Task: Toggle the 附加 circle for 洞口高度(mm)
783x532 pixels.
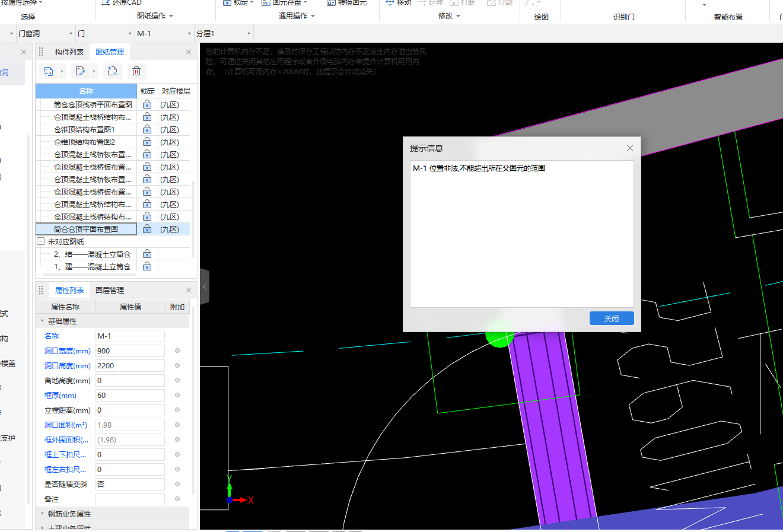Action: (x=177, y=366)
